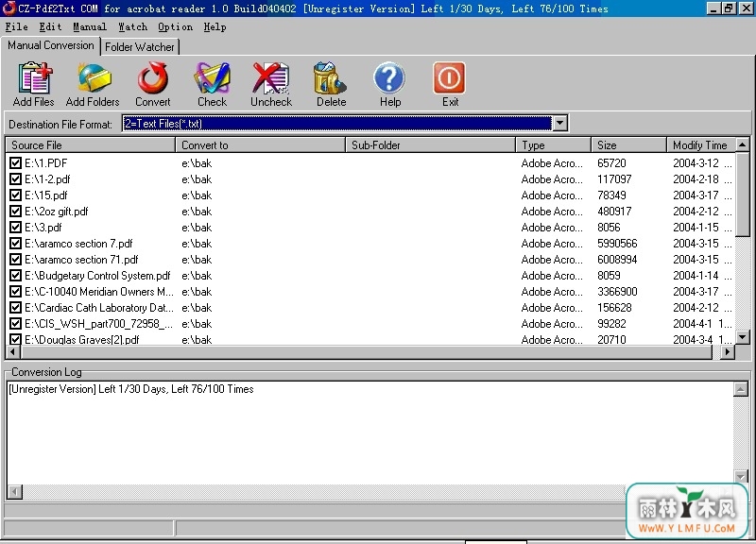This screenshot has height=544, width=756.
Task: Uncheck the Douglas Graves[2].pdf checkbox
Action: coord(15,339)
